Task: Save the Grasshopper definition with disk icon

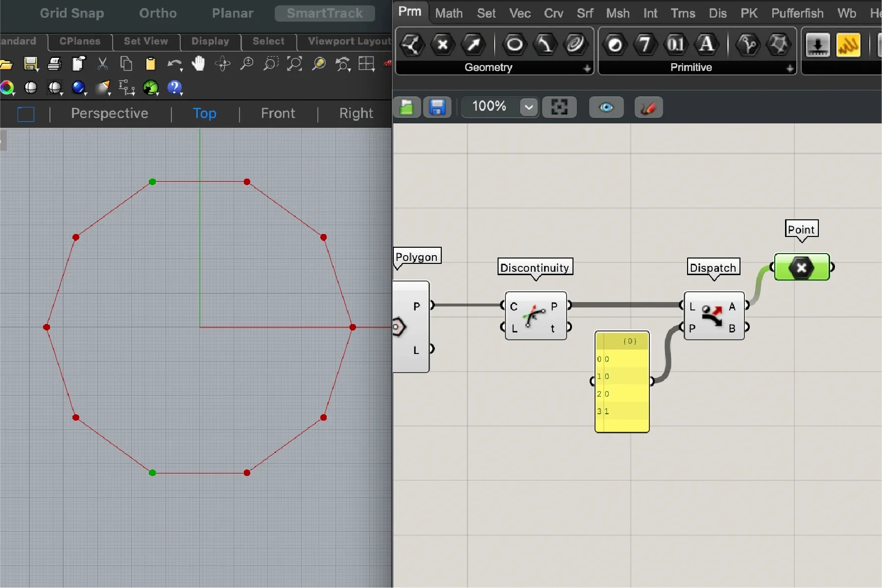Action: click(437, 107)
